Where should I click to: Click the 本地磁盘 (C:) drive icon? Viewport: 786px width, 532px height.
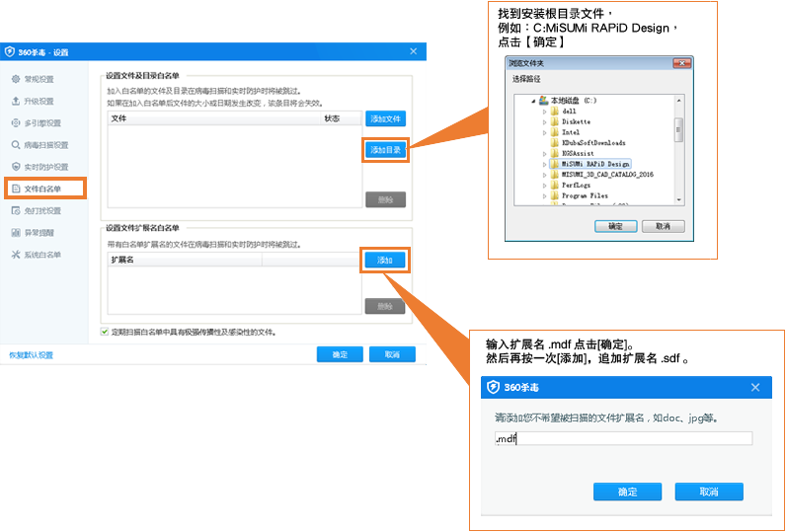tap(543, 101)
